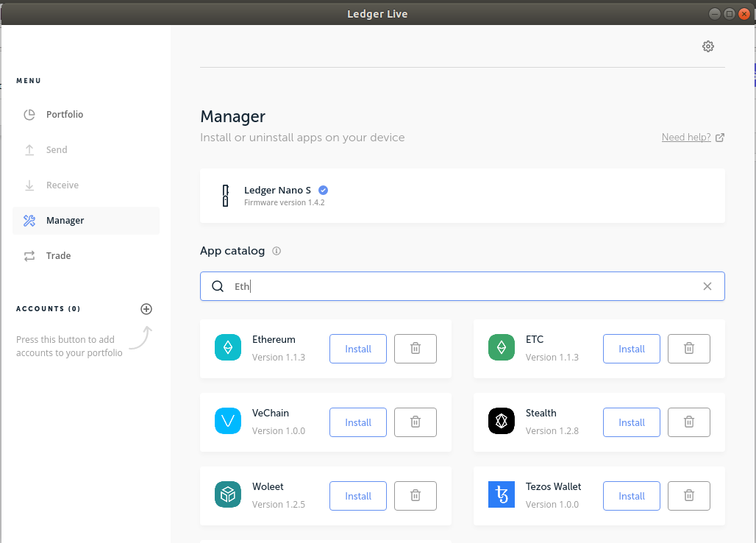Click the App catalog heading
The image size is (756, 543).
[x=232, y=251]
